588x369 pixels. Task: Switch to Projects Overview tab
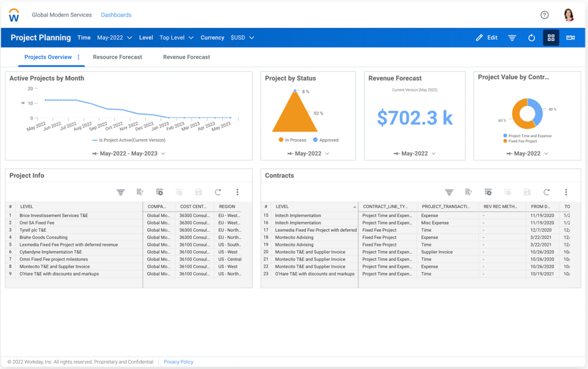coord(48,57)
